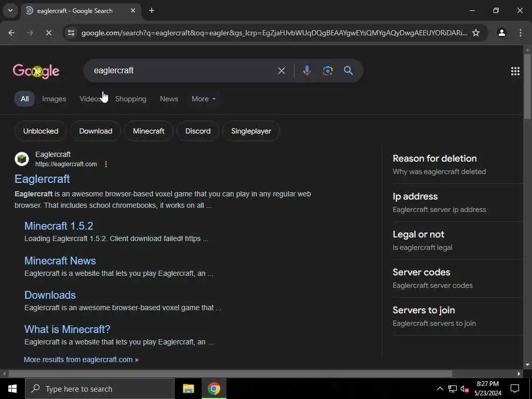Select the Discord filter chip
The image size is (532, 399).
point(198,131)
